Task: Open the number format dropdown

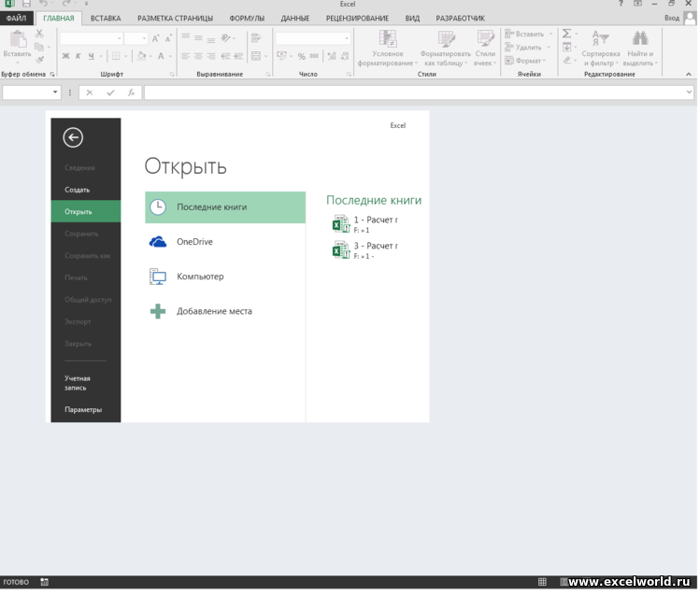Action: point(347,39)
